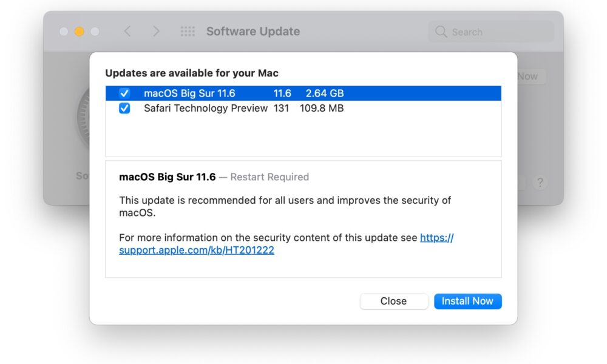Image resolution: width=607 pixels, height=364 pixels.
Task: Click the Software Update gear icon
Action: (x=83, y=118)
